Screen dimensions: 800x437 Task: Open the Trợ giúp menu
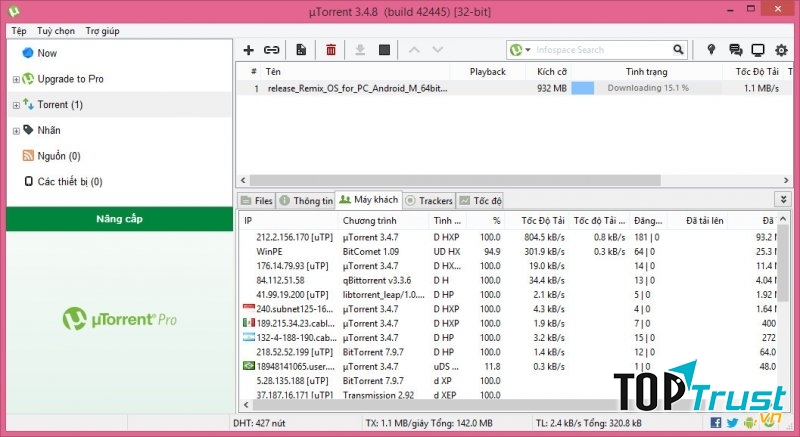[103, 31]
